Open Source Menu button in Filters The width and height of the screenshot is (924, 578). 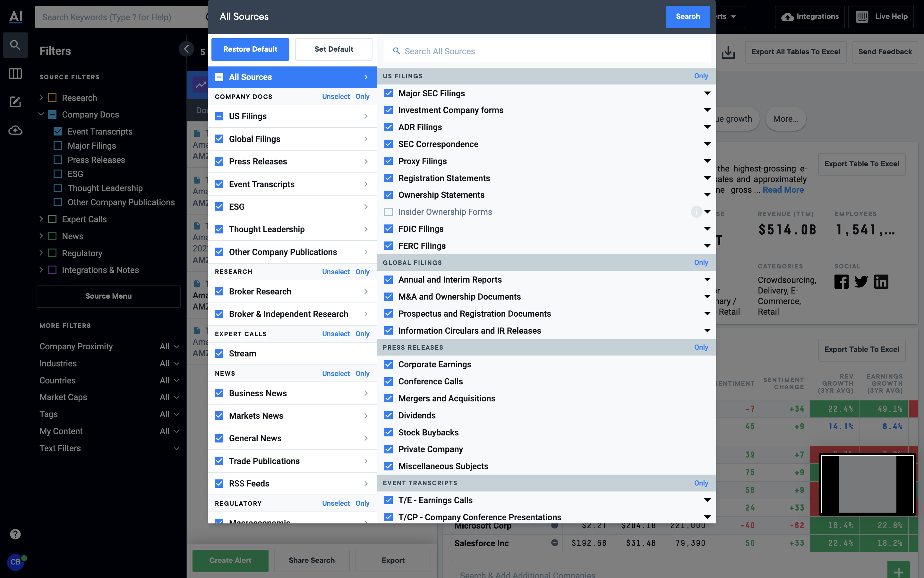click(x=108, y=296)
